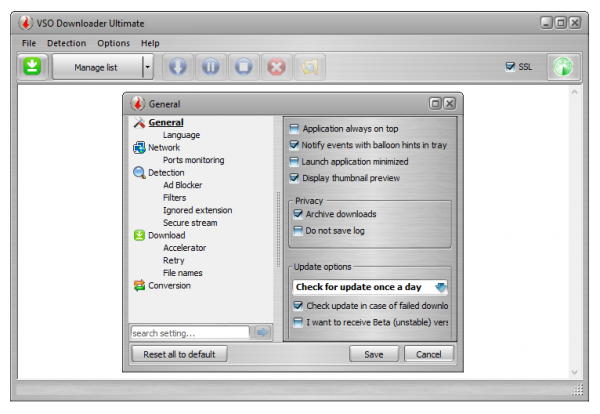Start download with blue arrow button
The width and height of the screenshot is (600, 414).
(178, 67)
